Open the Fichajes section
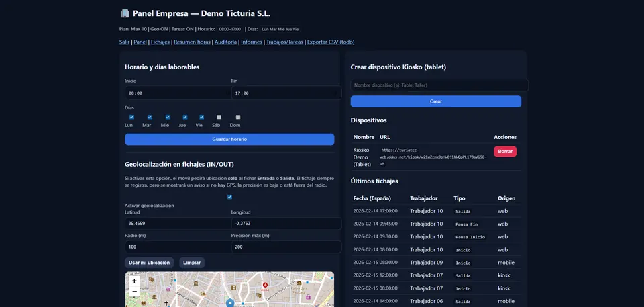The width and height of the screenshot is (644, 307). point(160,42)
